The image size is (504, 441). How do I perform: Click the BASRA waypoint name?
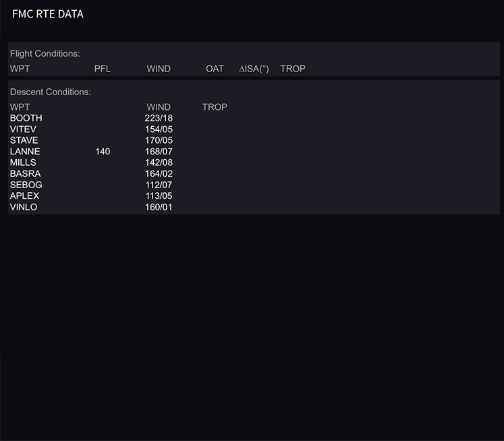click(x=25, y=174)
